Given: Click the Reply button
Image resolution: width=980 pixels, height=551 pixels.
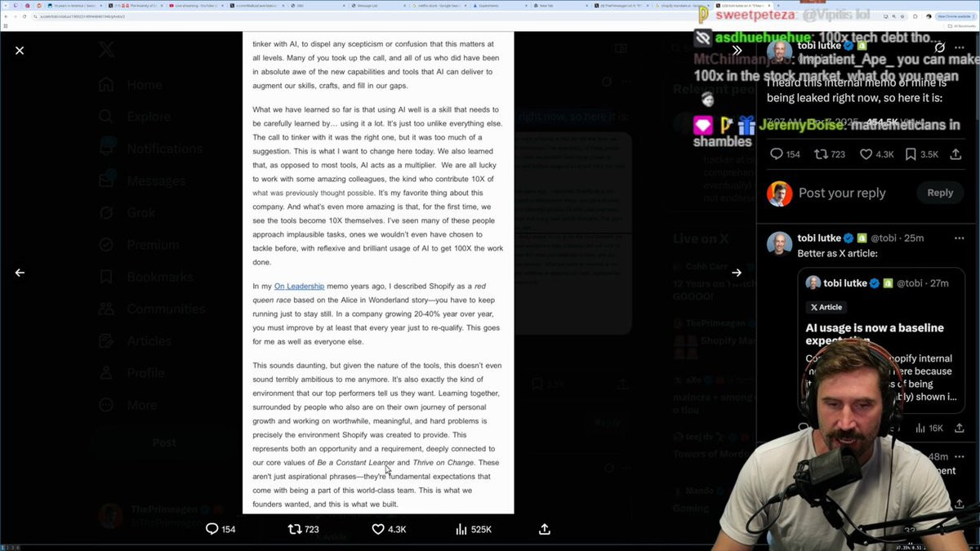Looking at the screenshot, I should click(940, 193).
